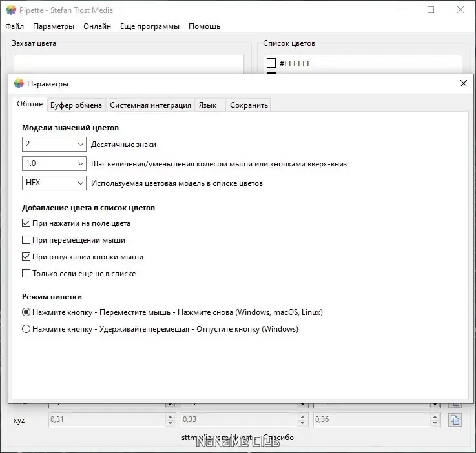The height and width of the screenshot is (453, 476).
Task: Toggle 'При отпускании кнопки мыши' checkbox
Action: tap(26, 257)
